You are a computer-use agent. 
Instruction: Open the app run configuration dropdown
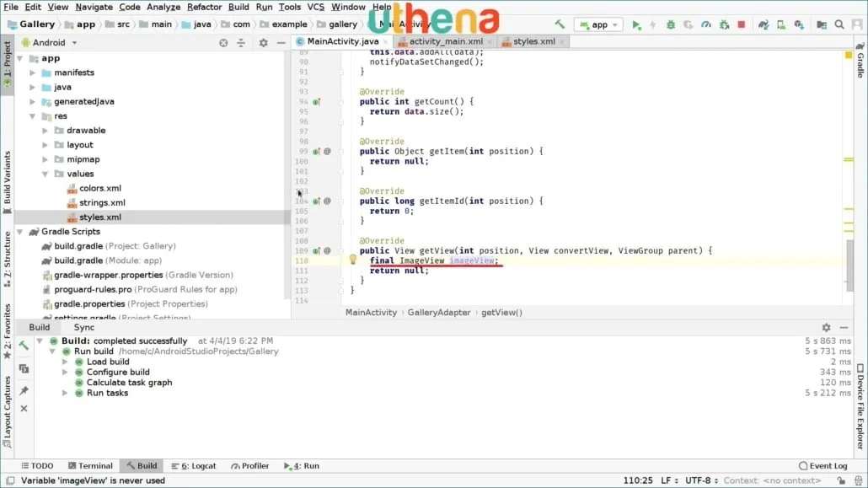click(598, 25)
